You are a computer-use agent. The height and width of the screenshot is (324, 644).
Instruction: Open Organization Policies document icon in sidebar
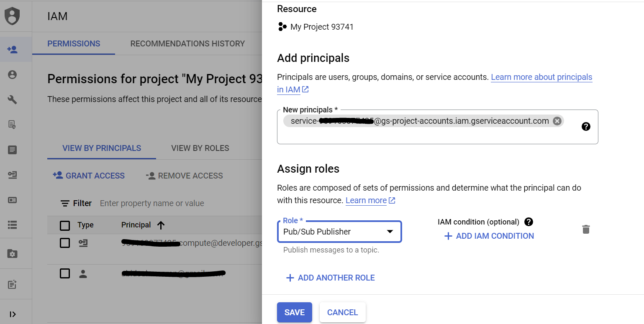point(13,150)
